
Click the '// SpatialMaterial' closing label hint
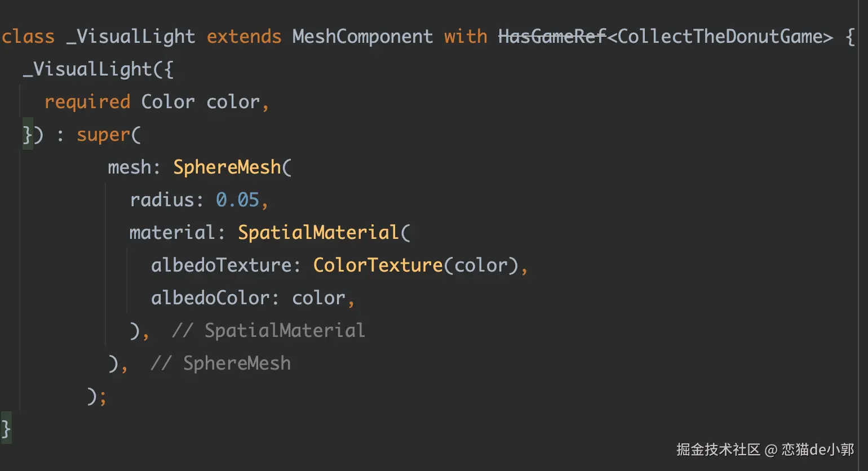coord(268,331)
